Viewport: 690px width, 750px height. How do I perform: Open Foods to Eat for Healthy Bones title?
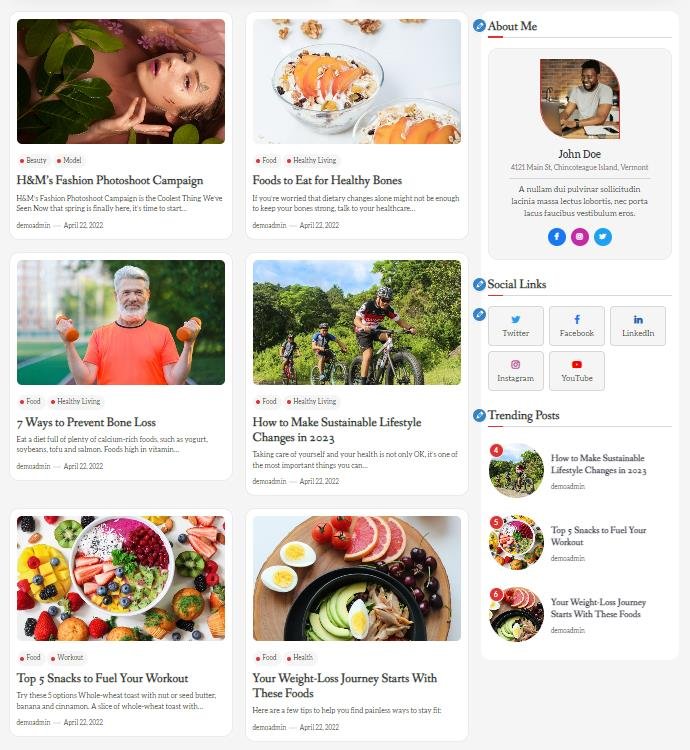tap(327, 180)
